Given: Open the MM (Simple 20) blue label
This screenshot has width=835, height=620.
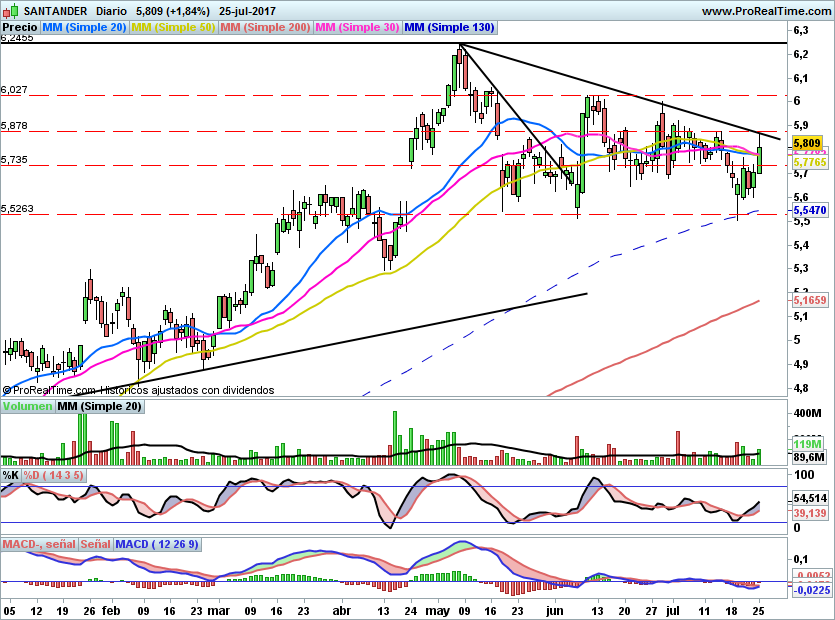Looking at the screenshot, I should (x=84, y=27).
